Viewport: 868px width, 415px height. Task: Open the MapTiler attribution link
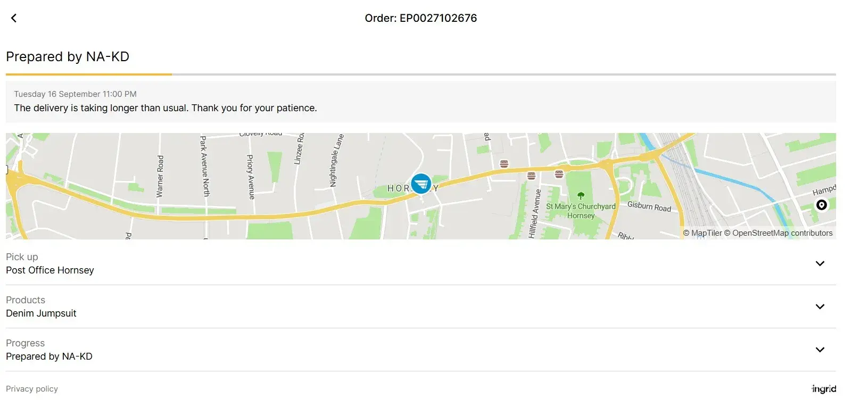[702, 233]
